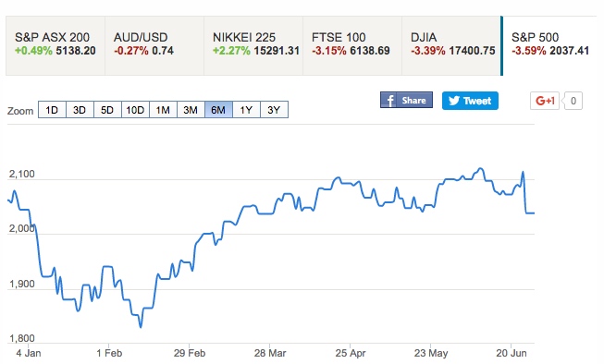Viewport: 604px width, 364px height.
Task: Set chart zoom to 3D
Action: 80,110
